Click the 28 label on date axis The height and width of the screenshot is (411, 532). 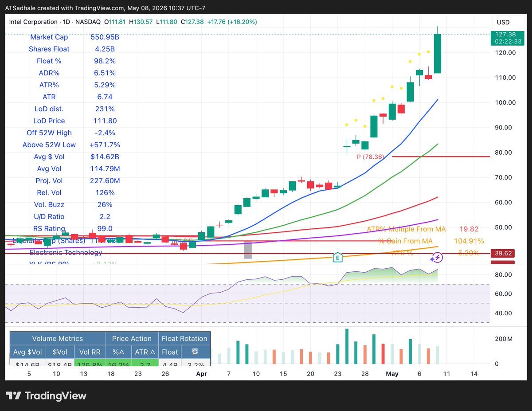(x=365, y=374)
